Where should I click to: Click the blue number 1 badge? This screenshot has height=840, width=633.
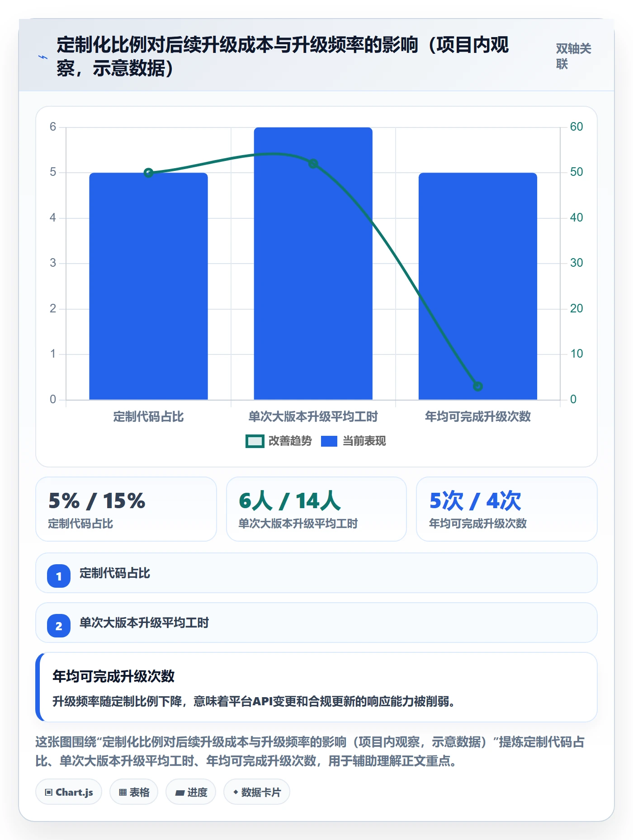click(59, 576)
